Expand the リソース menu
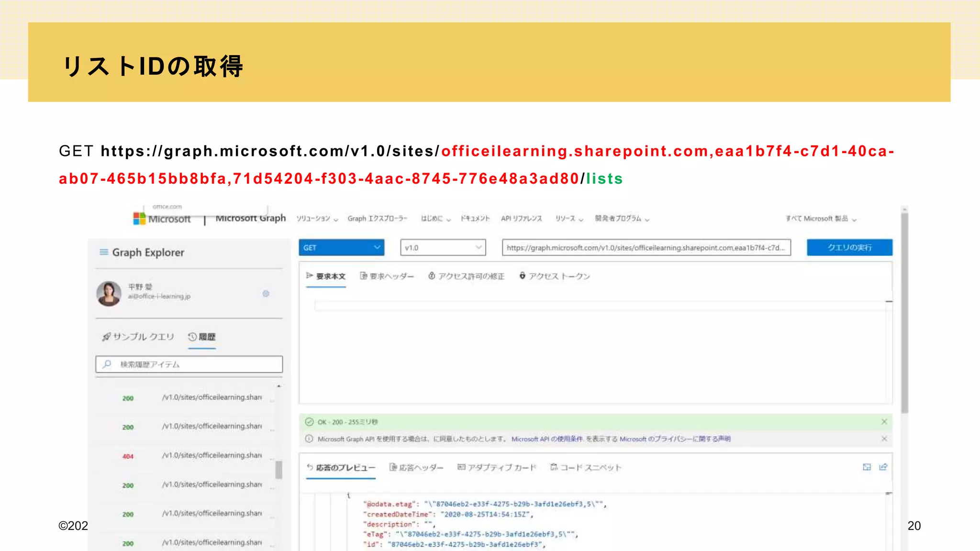 click(569, 219)
